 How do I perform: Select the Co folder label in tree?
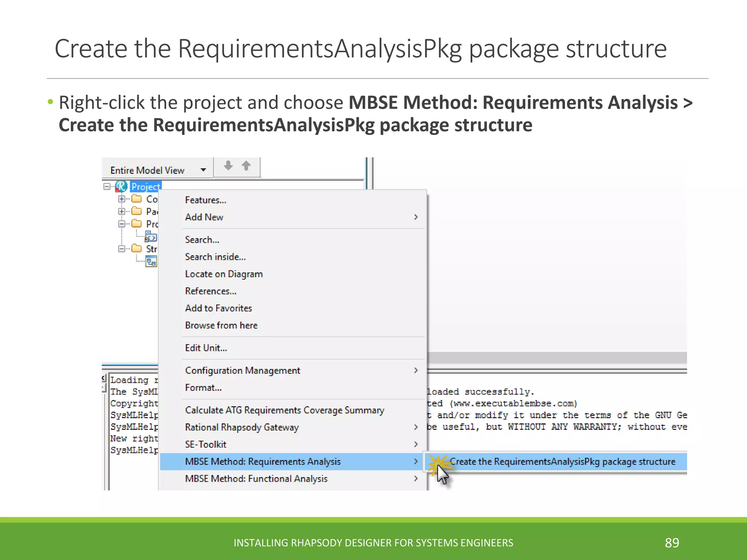point(152,199)
